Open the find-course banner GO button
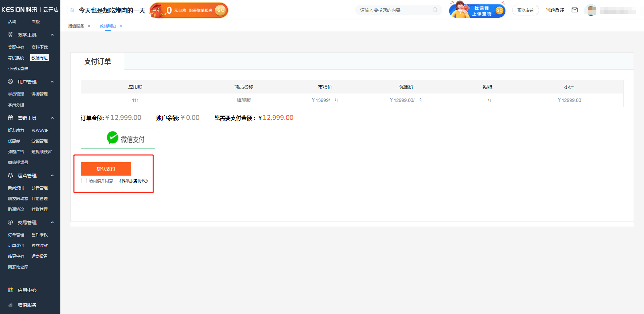Viewport: 644px width, 314px height. pyautogui.click(x=499, y=10)
